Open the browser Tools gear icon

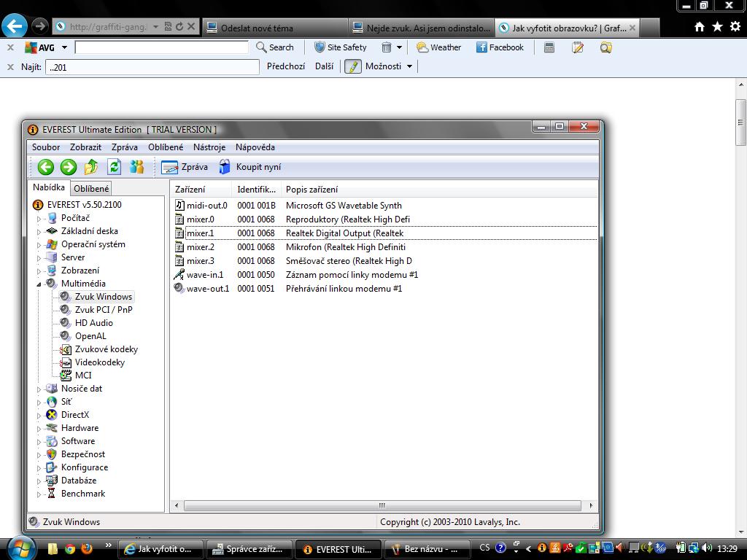(x=735, y=27)
